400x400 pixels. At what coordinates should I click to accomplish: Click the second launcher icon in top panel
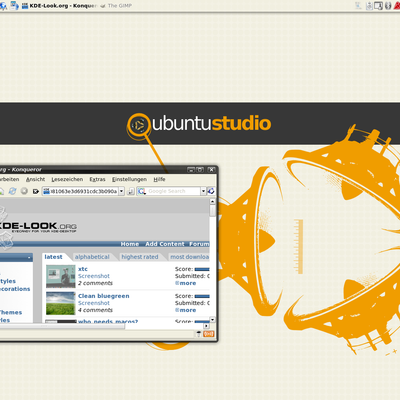(x=14, y=6)
